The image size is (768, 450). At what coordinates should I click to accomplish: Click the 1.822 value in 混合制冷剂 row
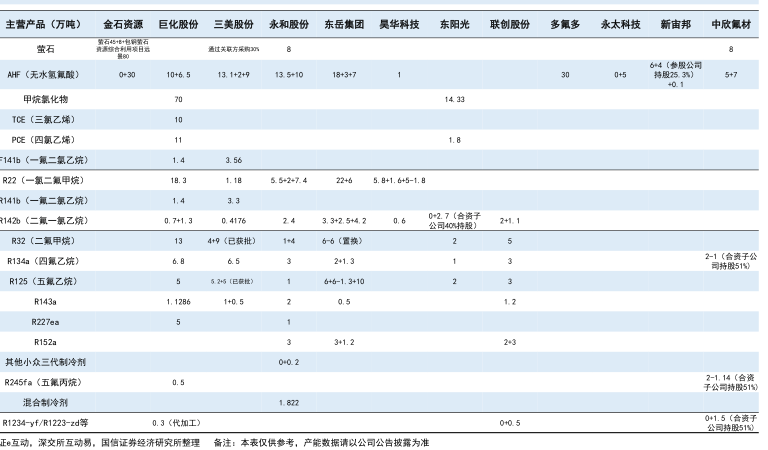click(x=289, y=401)
